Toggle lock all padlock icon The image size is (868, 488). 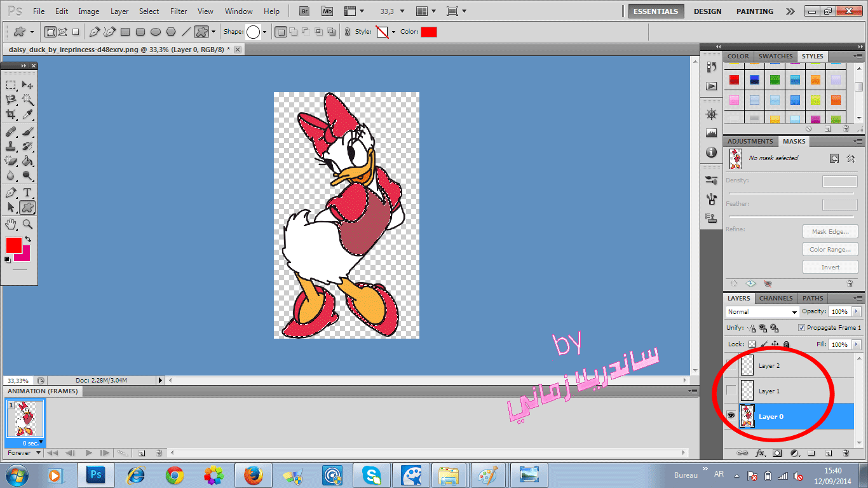pyautogui.click(x=787, y=344)
